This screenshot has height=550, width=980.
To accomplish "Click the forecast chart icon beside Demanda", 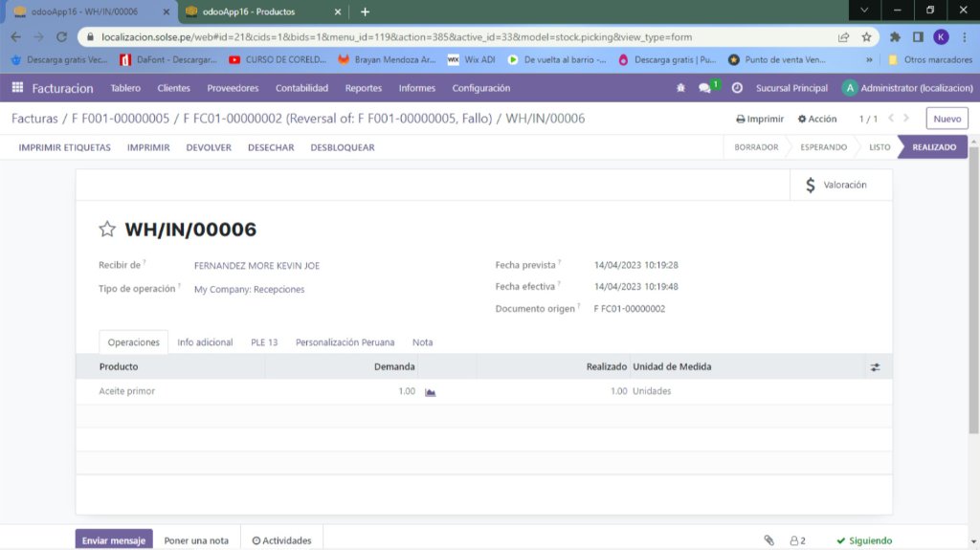I will pos(431,392).
